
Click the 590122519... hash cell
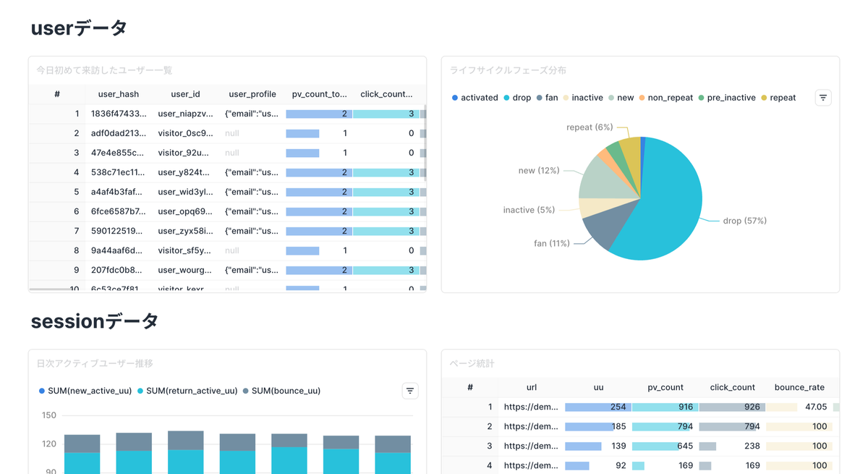point(119,231)
